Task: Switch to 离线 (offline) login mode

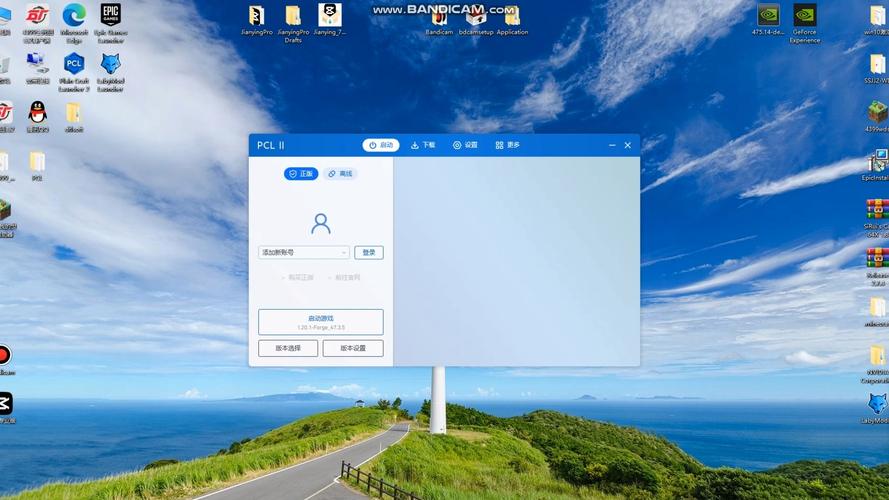Action: (x=340, y=174)
